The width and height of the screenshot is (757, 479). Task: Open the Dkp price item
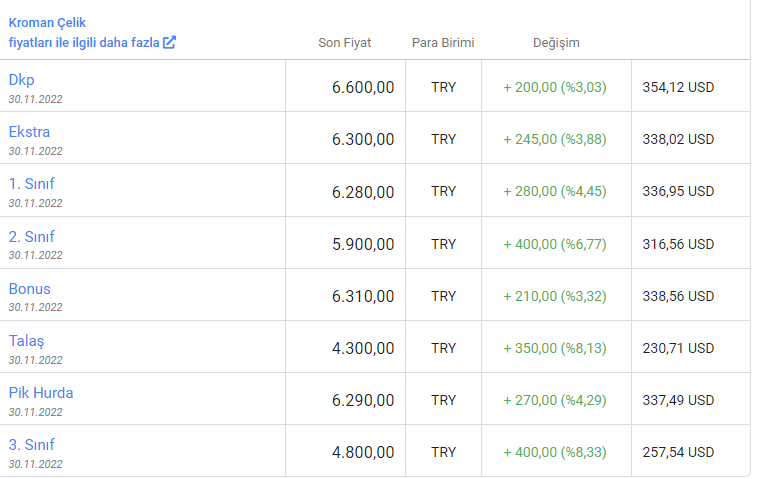click(22, 80)
